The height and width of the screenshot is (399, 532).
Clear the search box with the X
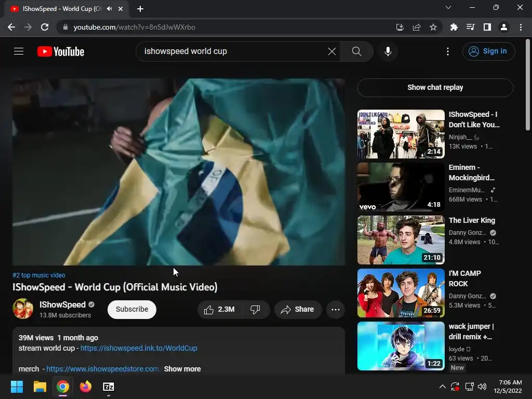(332, 51)
